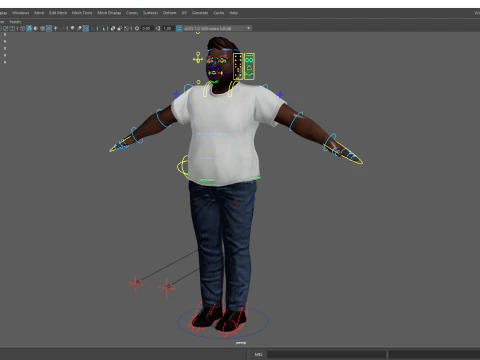This screenshot has width=480, height=360.
Task: Toggle the Textured display icon
Action: [x=49, y=28]
